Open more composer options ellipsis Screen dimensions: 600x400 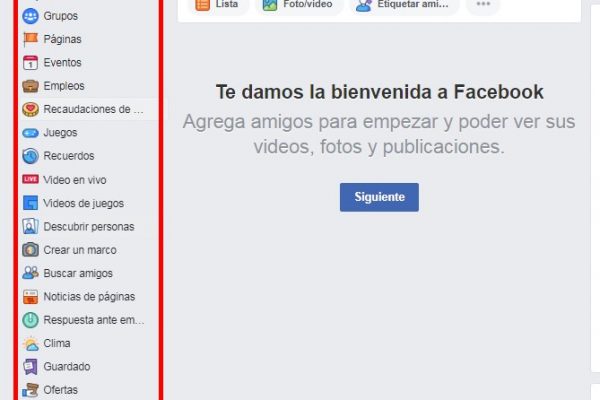tap(483, 4)
